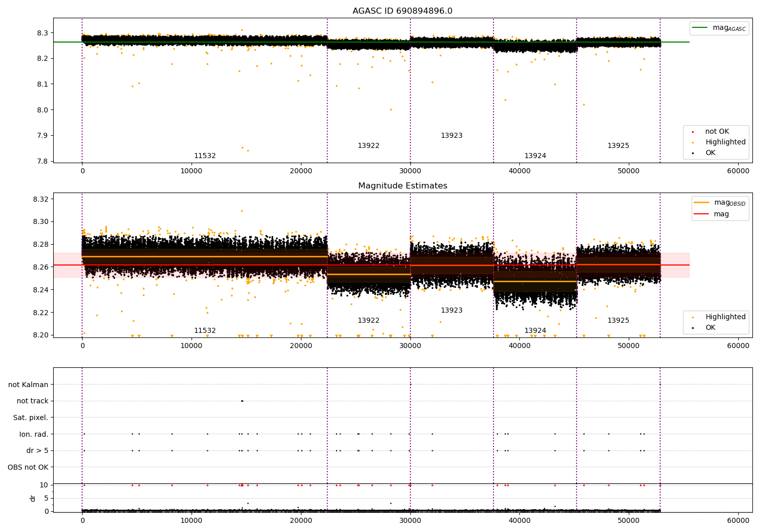Click OBSID label 13925 in the top plot
The width and height of the screenshot is (760, 532).
pos(618,146)
